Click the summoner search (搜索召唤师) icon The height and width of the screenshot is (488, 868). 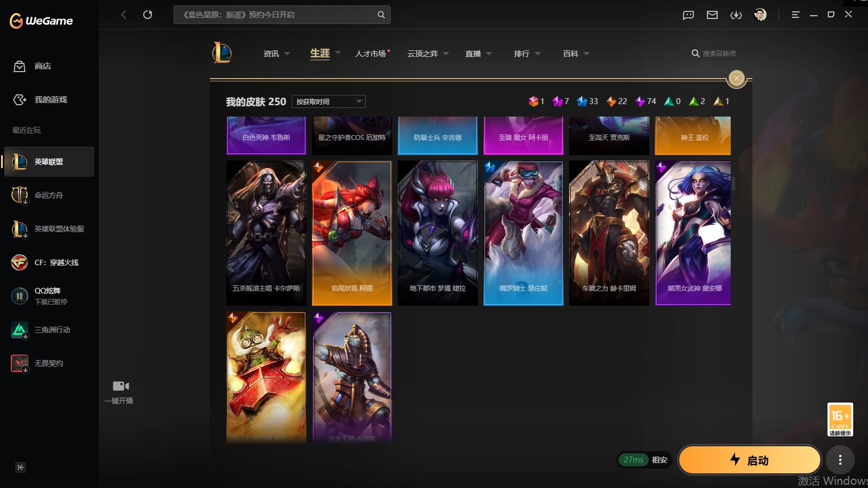[695, 53]
